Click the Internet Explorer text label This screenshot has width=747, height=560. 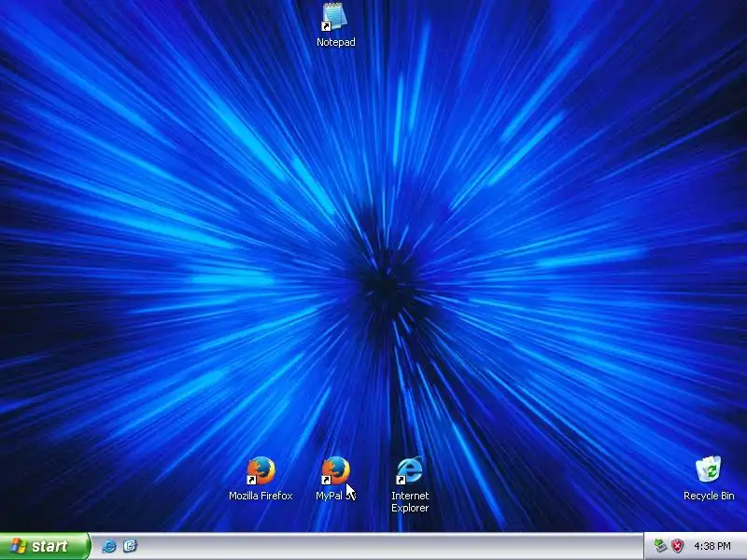point(410,502)
